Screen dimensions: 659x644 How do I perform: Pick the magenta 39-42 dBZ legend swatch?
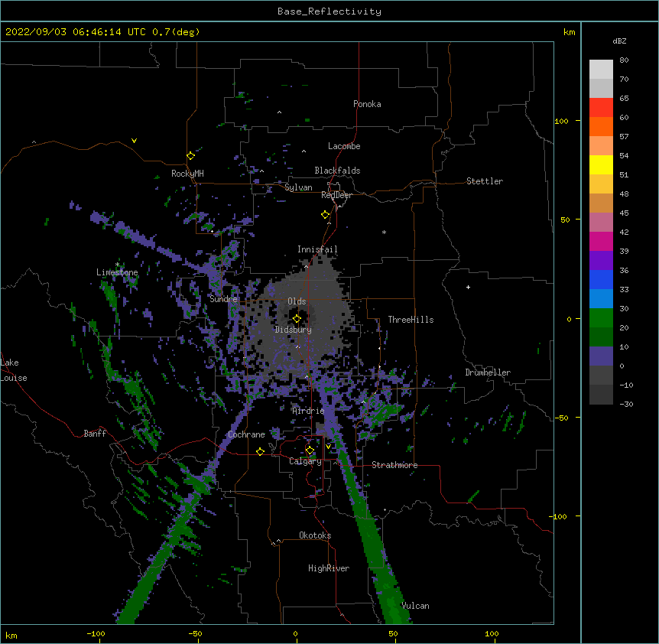click(x=601, y=242)
